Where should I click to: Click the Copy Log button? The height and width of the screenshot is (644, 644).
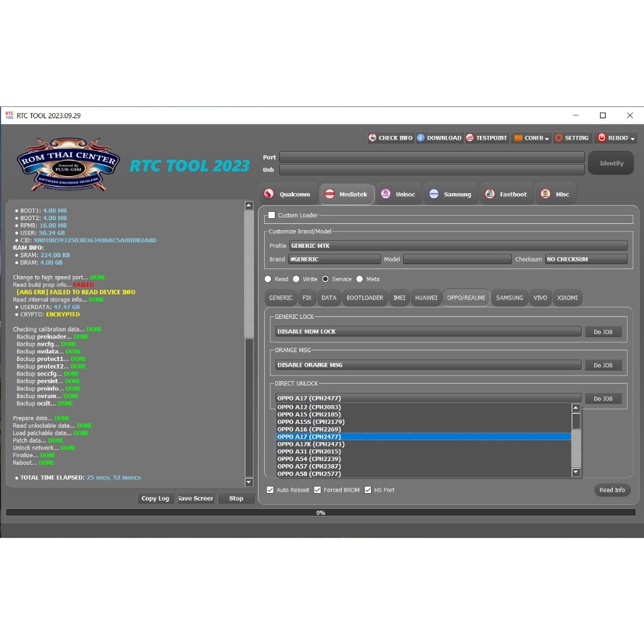coord(155,498)
